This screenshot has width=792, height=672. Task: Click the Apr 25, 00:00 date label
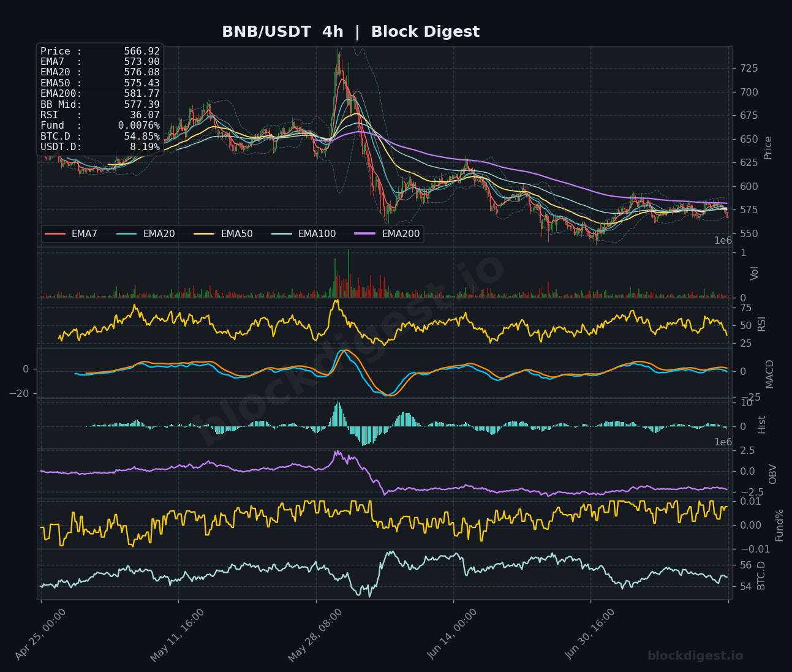click(x=40, y=635)
